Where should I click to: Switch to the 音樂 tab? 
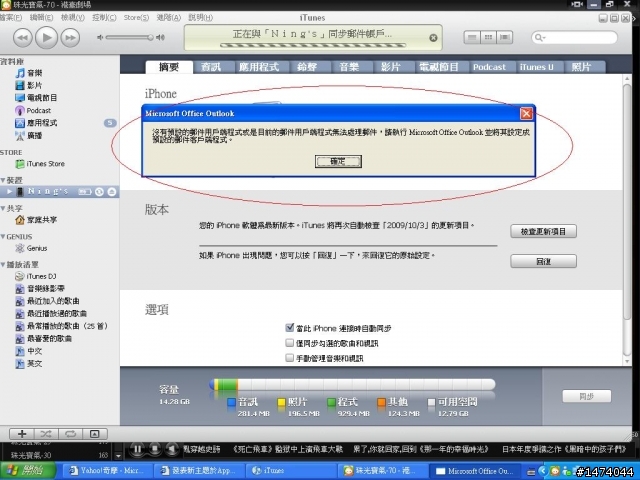(x=349, y=67)
